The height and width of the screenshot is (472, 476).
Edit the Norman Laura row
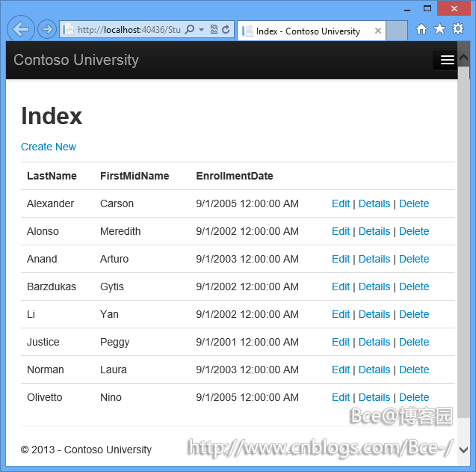click(x=341, y=370)
